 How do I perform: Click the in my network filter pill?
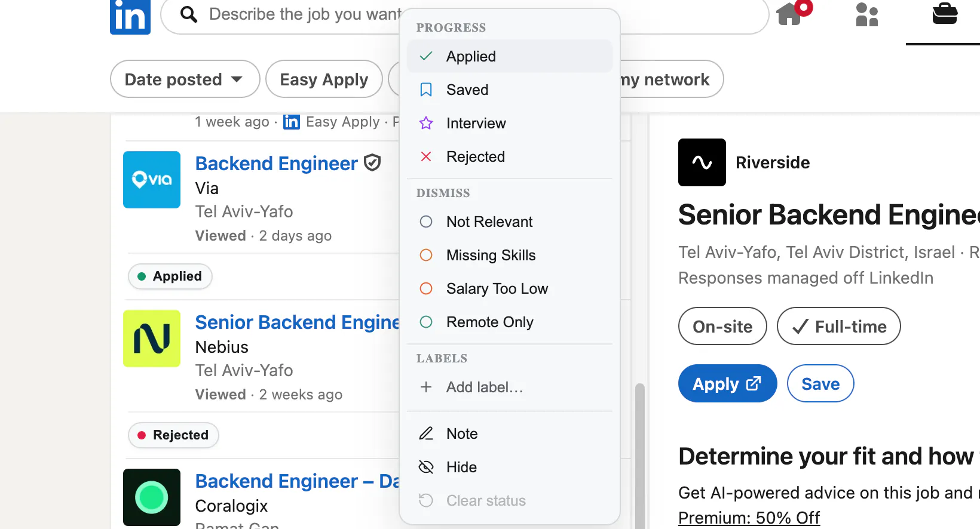[x=672, y=79]
